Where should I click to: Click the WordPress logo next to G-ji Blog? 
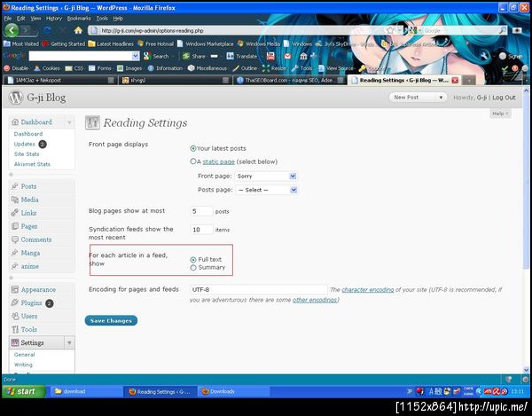[16, 98]
